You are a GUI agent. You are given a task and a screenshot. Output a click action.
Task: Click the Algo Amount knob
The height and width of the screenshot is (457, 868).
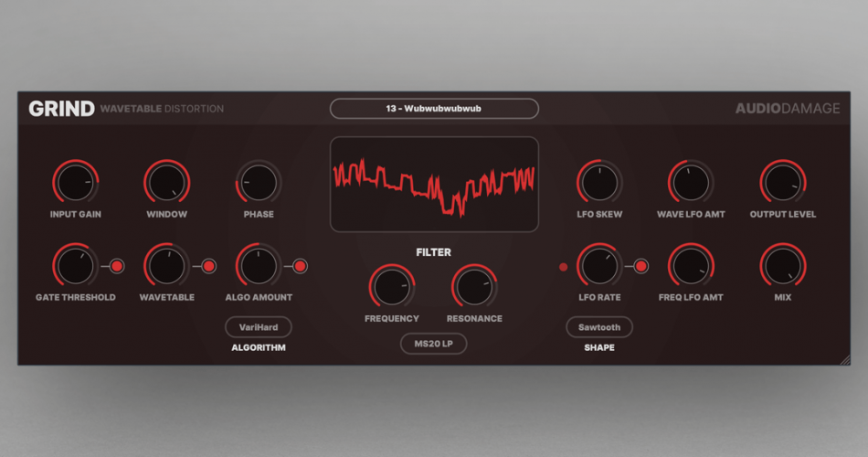point(259,266)
